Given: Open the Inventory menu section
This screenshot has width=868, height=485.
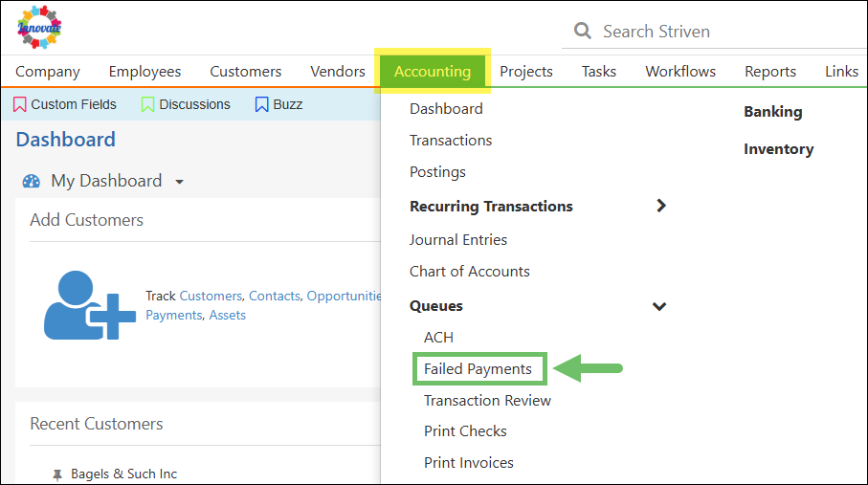Looking at the screenshot, I should 778,149.
